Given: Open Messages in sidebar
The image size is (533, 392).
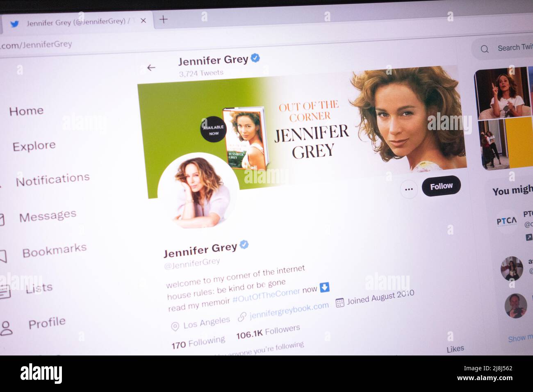Looking at the screenshot, I should [x=48, y=216].
